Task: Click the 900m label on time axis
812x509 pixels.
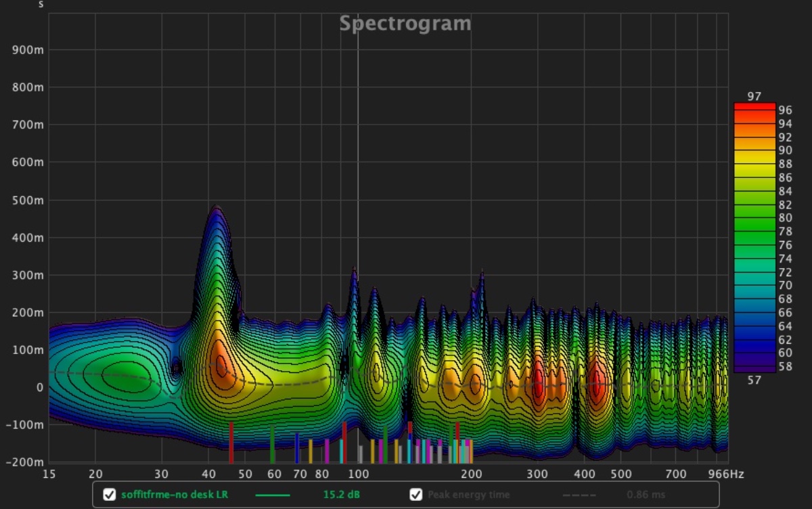Action: tap(29, 50)
